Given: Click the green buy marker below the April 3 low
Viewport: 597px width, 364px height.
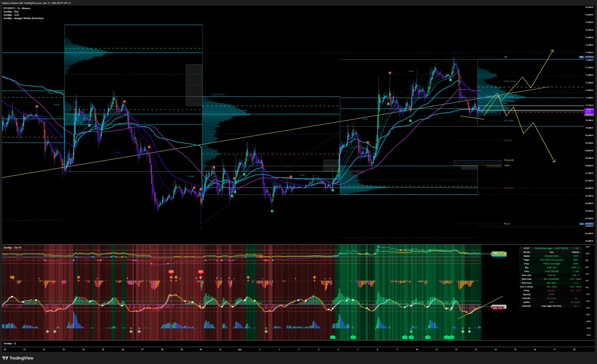Looking at the screenshot, I should [x=272, y=211].
